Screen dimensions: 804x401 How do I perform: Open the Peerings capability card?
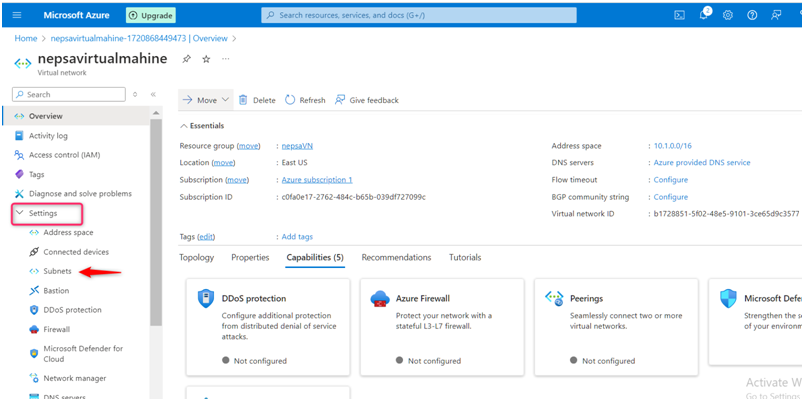click(616, 327)
